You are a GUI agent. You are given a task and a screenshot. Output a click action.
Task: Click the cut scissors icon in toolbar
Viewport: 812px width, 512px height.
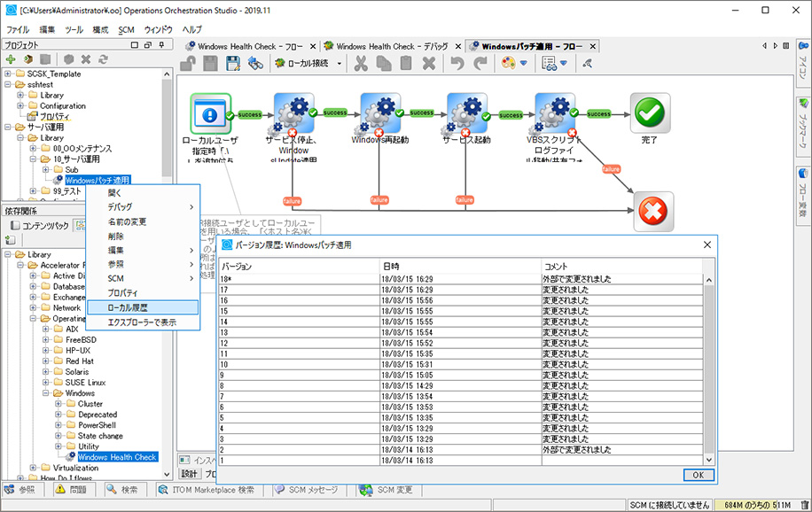[x=361, y=63]
